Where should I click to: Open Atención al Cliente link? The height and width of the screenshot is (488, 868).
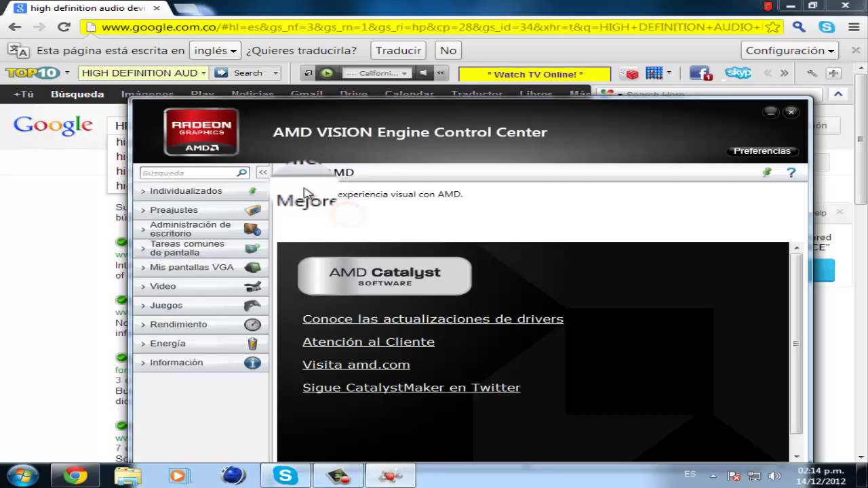click(x=368, y=342)
